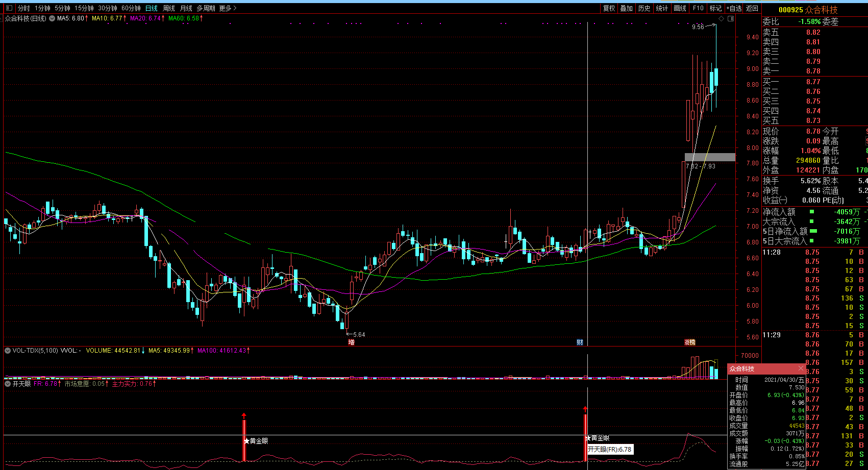Click 换手 value 5.62%
Viewport: 868px width, 470px height.
[x=810, y=181]
